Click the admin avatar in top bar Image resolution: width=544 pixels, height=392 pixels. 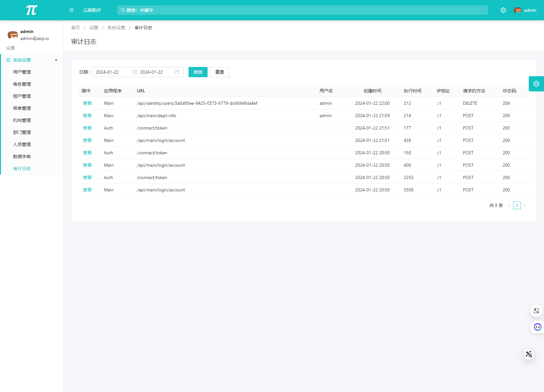click(x=517, y=10)
